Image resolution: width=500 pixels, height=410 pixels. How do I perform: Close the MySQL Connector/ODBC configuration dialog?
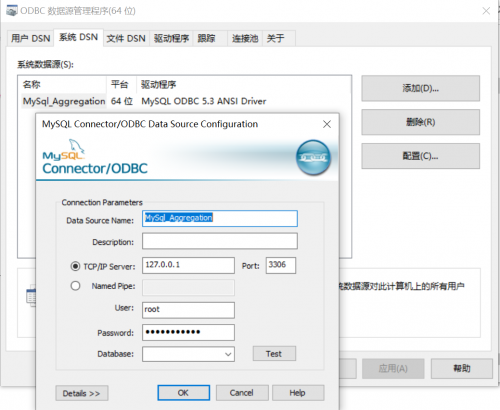click(327, 124)
